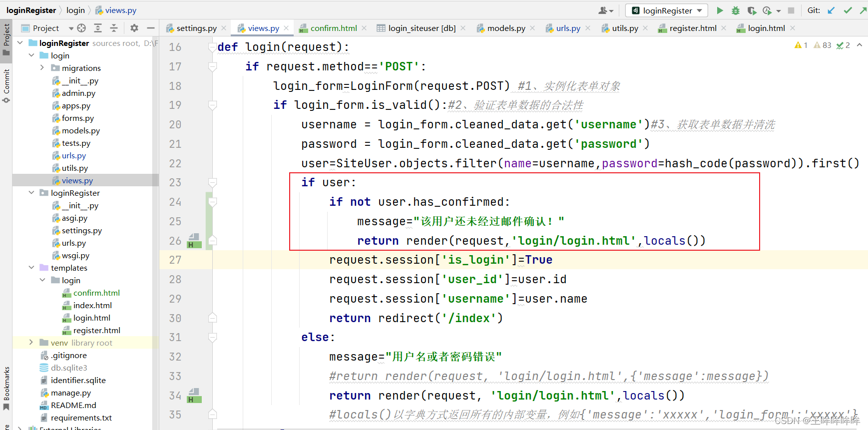Close the settings.py tab
The image size is (868, 430).
[224, 28]
